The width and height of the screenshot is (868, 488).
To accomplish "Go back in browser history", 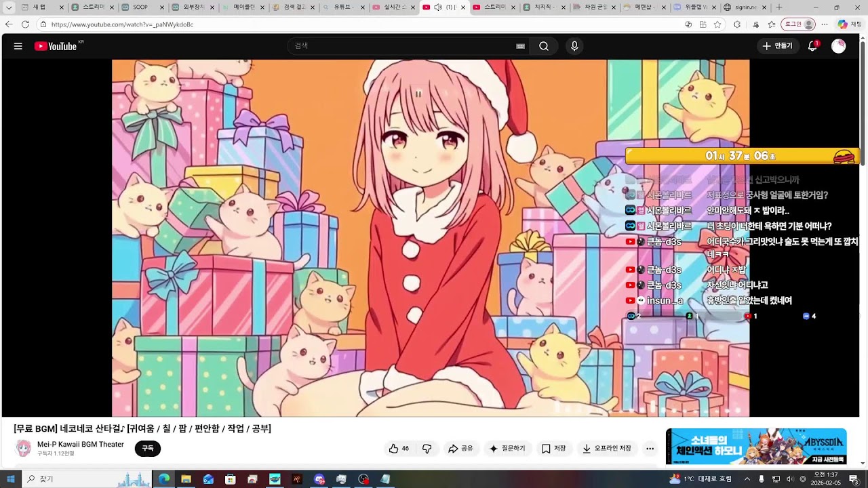I will pyautogui.click(x=9, y=24).
